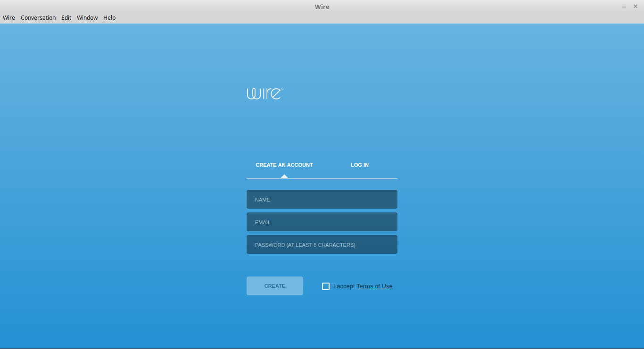Viewport: 644px width, 349px height.
Task: Click the Wire logo
Action: 265,93
